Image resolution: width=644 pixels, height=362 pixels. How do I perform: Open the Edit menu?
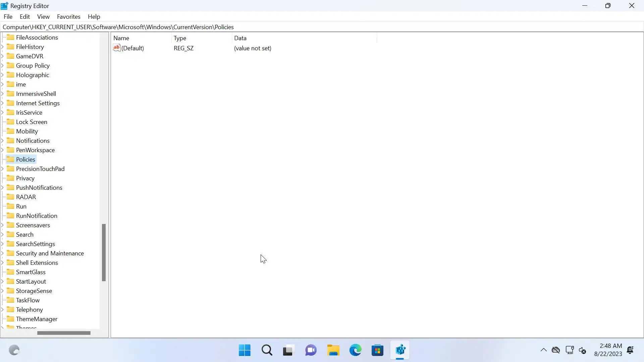(x=24, y=17)
